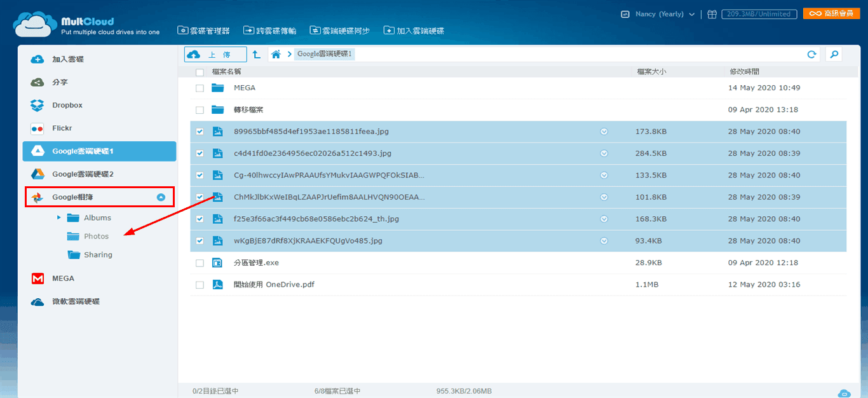Select the MEGA cloud in sidebar

pyautogui.click(x=63, y=278)
